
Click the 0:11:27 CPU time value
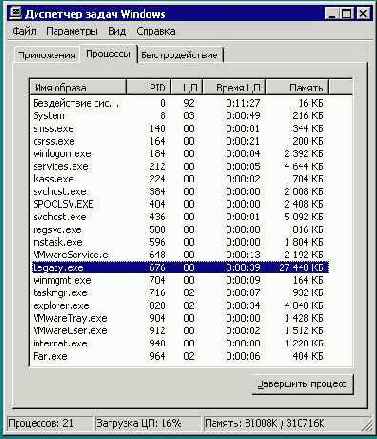[243, 103]
